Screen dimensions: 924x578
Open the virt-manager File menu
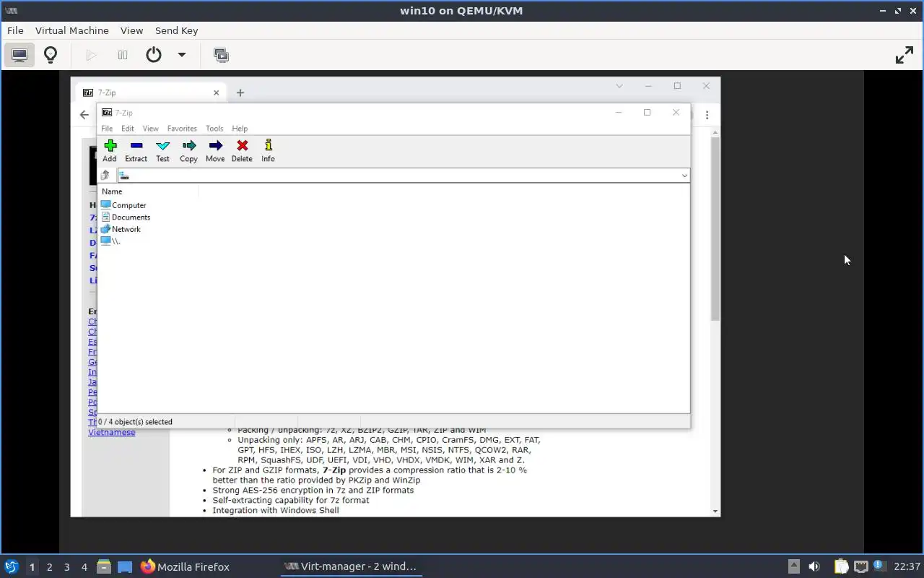click(15, 30)
